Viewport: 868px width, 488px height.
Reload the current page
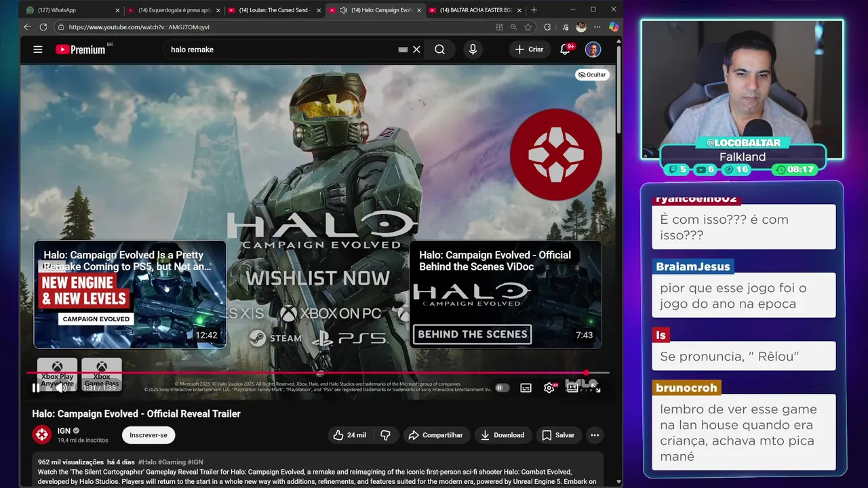click(x=43, y=27)
